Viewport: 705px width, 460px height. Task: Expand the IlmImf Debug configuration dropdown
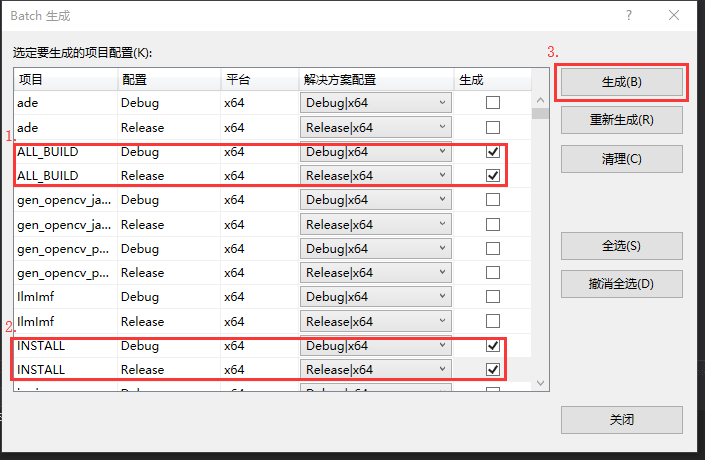click(x=375, y=297)
